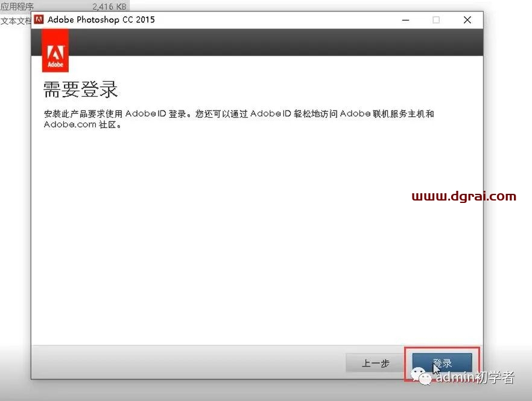The width and height of the screenshot is (532, 401).
Task: Go back with the 上一步 button
Action: pos(375,363)
